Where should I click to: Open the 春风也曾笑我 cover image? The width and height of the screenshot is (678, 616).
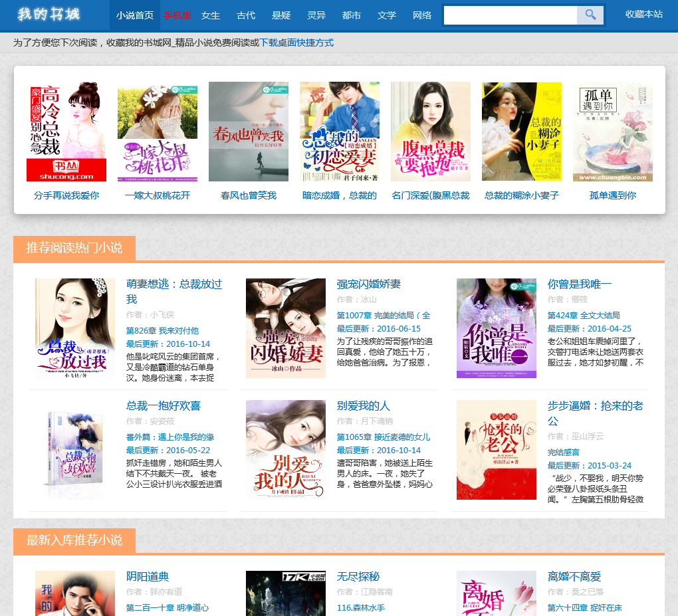(249, 132)
